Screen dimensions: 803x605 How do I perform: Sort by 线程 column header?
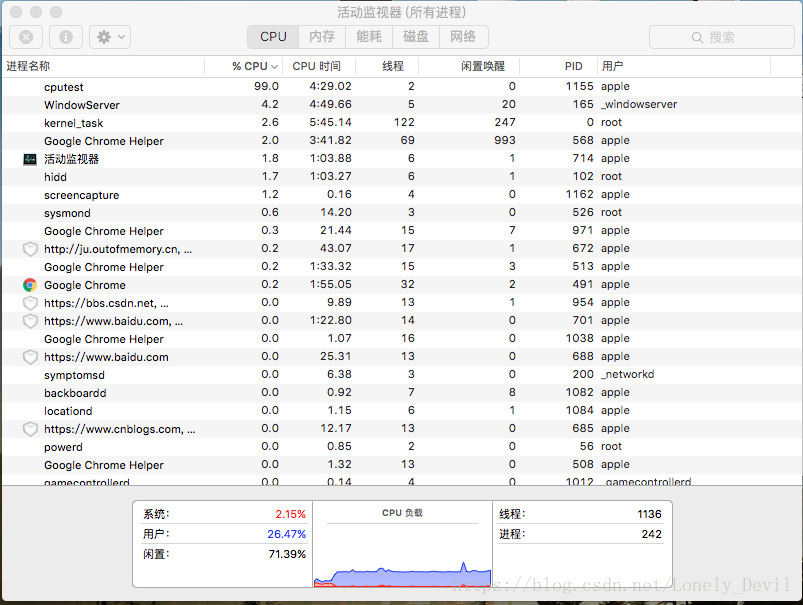click(x=387, y=66)
